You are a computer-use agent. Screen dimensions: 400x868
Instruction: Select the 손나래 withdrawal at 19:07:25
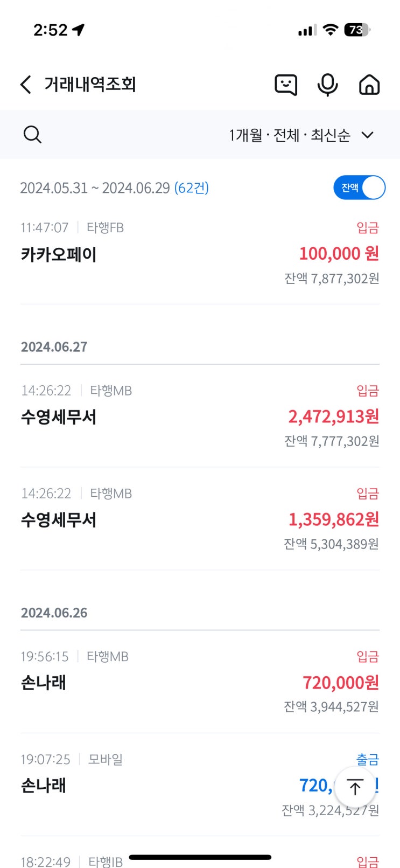tap(200, 785)
